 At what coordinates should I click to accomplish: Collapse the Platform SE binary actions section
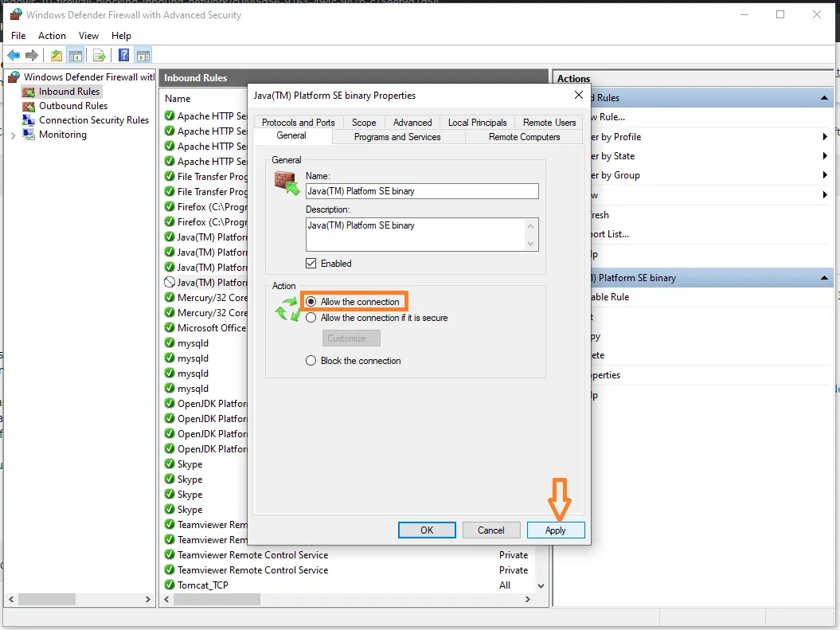tap(824, 278)
